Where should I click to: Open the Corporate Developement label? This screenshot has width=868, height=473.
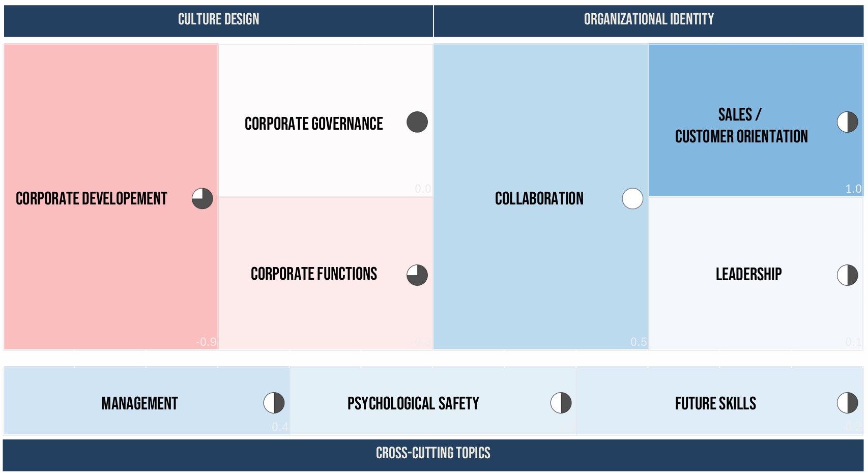92,198
